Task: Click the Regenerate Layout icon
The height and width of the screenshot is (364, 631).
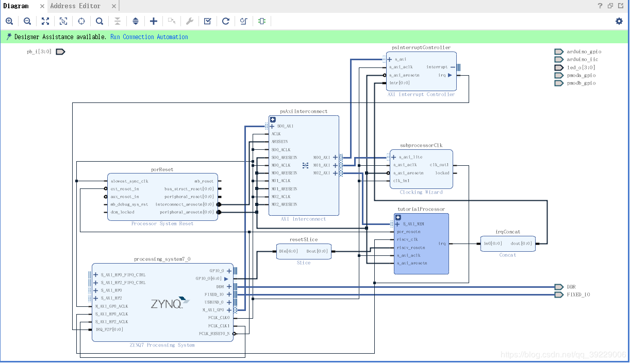Action: pyautogui.click(x=226, y=21)
